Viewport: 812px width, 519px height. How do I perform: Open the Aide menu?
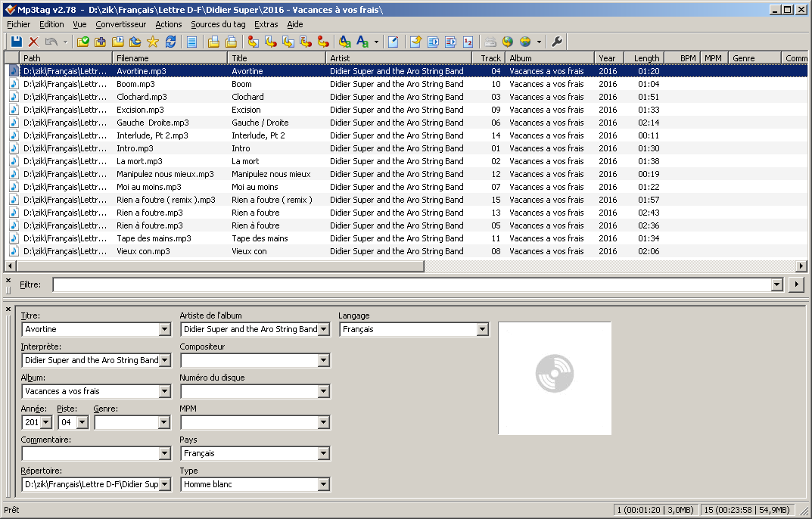[295, 24]
